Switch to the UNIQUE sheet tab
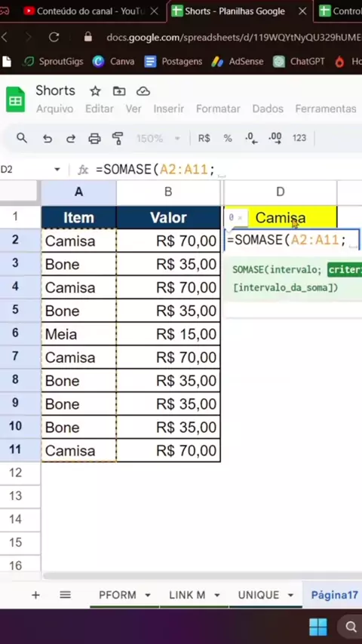This screenshot has width=362, height=644. click(x=259, y=595)
